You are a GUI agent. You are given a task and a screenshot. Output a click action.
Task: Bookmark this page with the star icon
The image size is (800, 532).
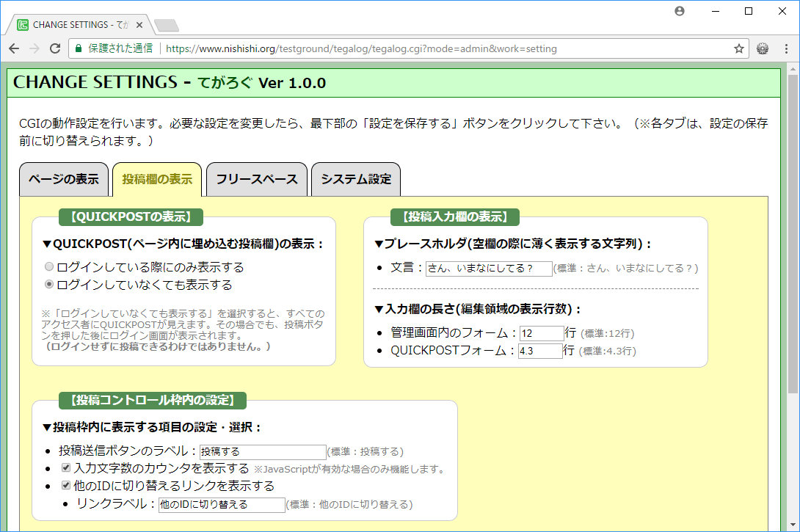pos(739,48)
